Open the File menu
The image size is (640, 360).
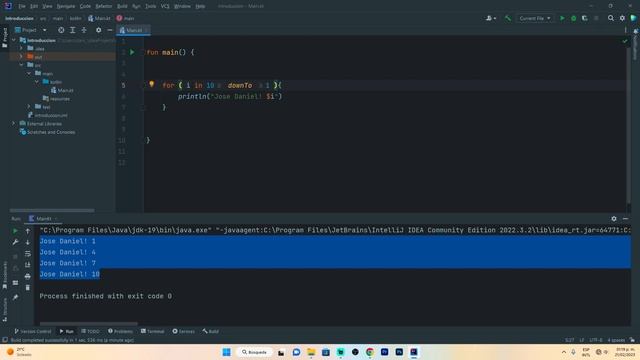click(22, 6)
